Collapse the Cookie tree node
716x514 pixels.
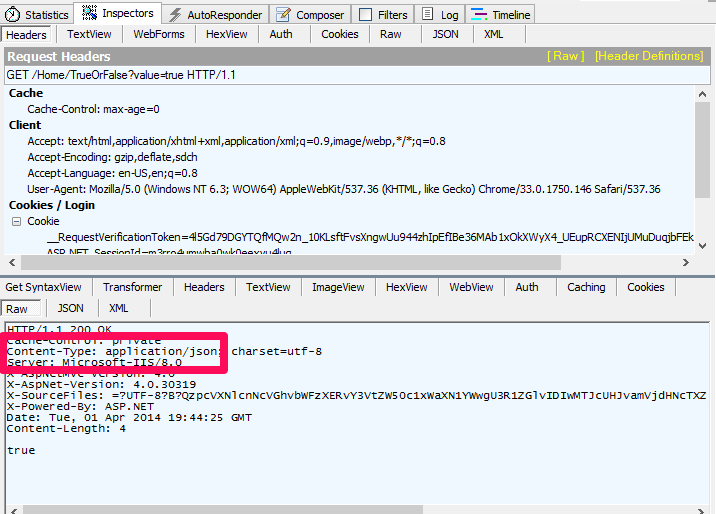click(16, 221)
